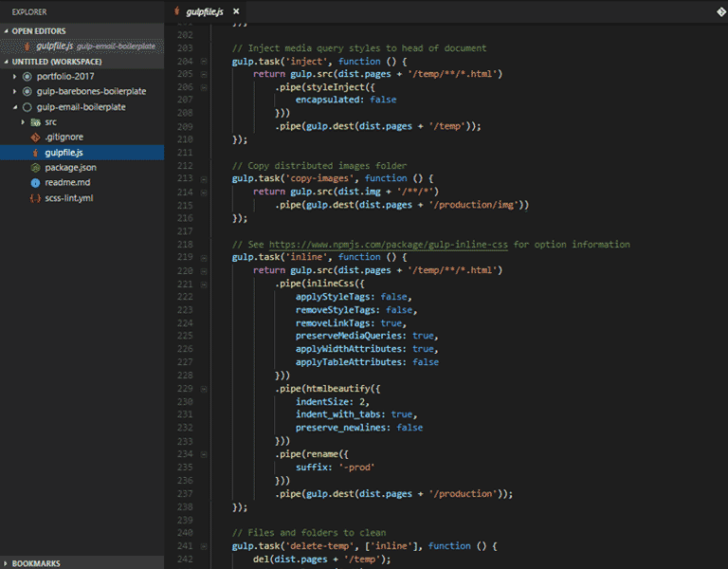Screen dimensions: 728x569
Task: Click the readme.md info icon
Action: point(35,183)
